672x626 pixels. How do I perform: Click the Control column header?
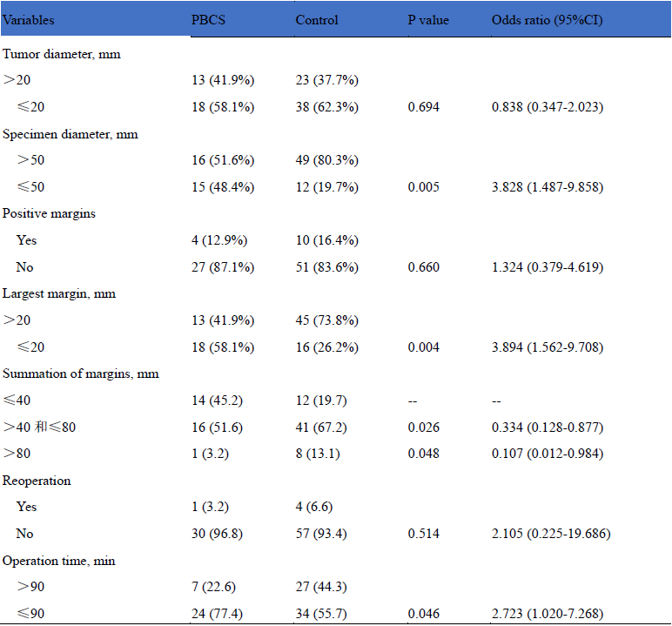[x=316, y=19]
